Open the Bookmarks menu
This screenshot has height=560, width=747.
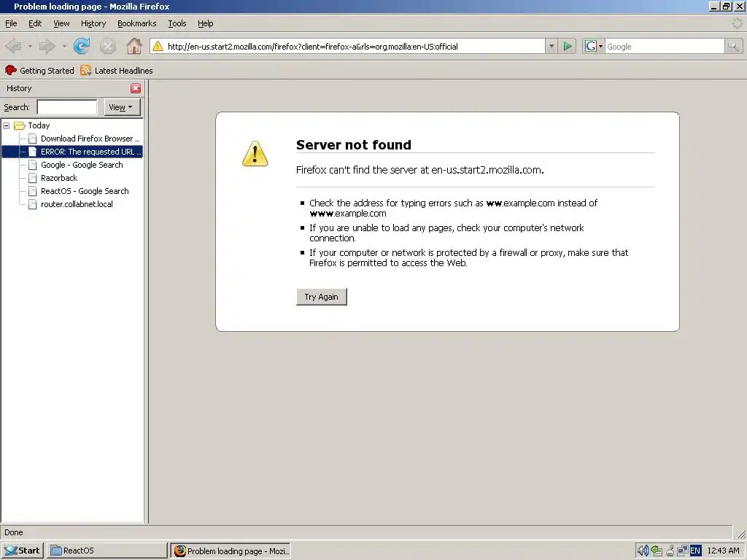click(x=136, y=23)
